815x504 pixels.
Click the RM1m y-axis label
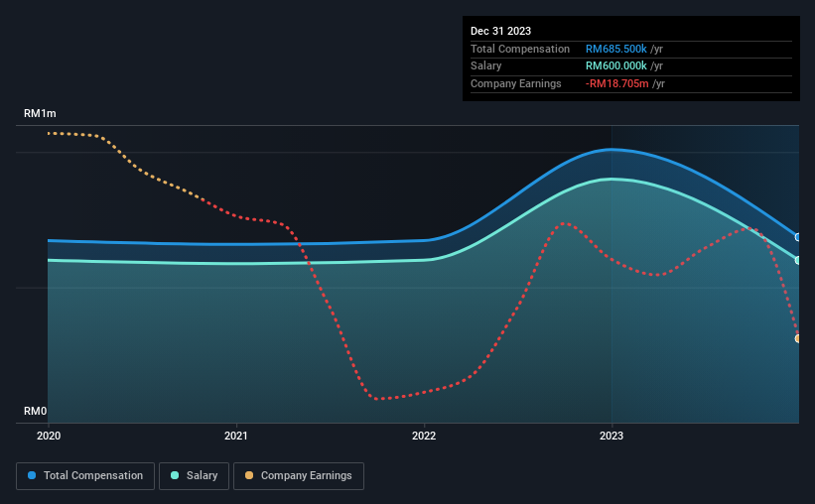click(x=40, y=113)
